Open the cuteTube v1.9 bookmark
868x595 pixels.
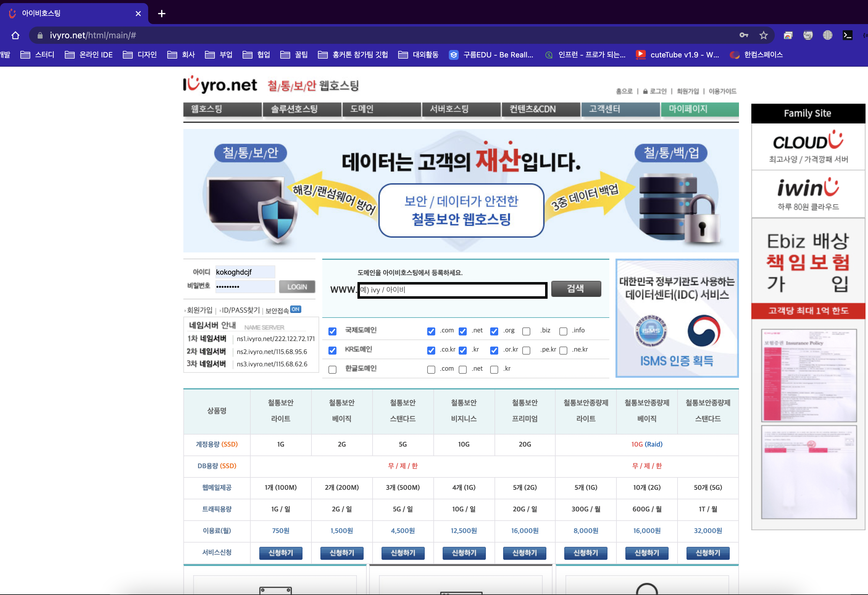[685, 55]
